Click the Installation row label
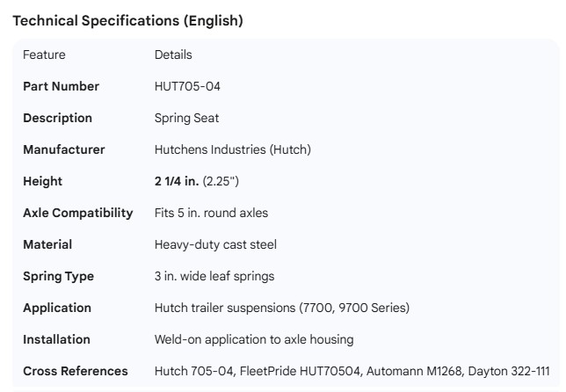 [x=56, y=339]
